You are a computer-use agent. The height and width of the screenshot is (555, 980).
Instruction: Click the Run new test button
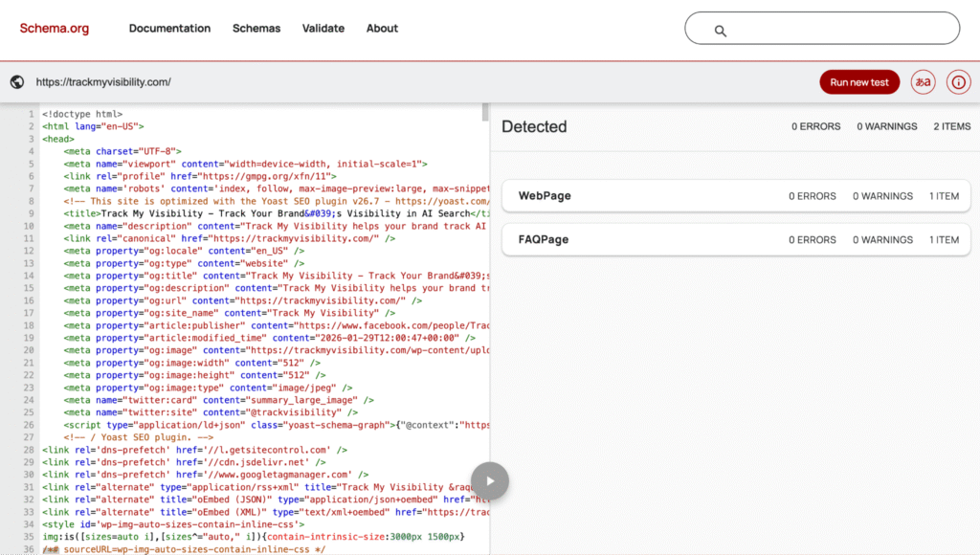pos(859,82)
